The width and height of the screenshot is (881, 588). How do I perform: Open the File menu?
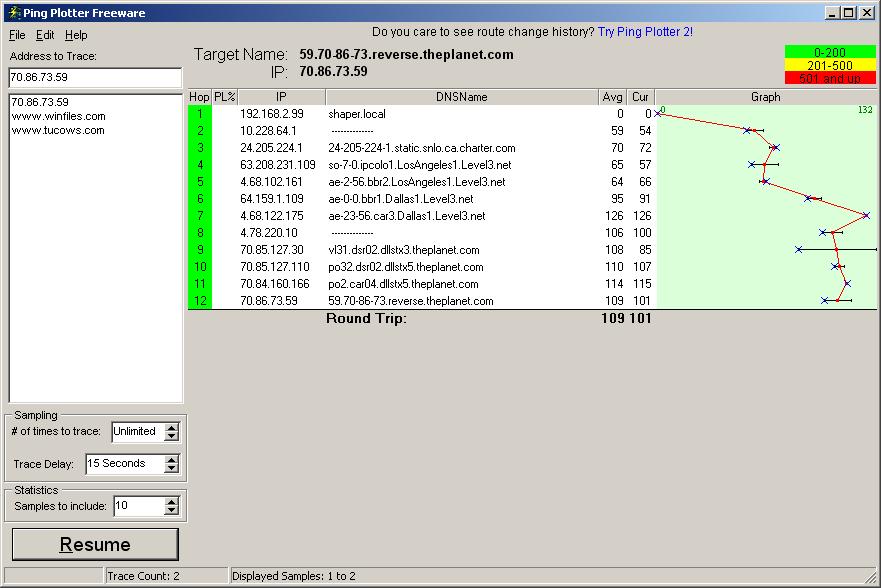[x=17, y=35]
